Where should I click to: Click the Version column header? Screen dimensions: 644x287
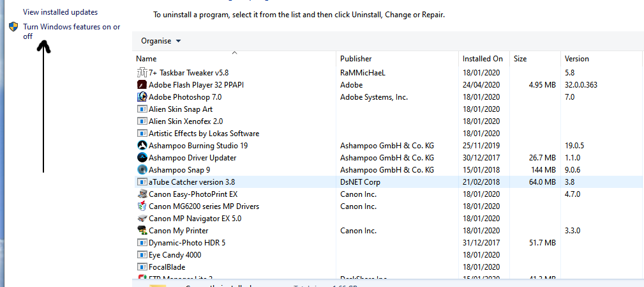pyautogui.click(x=577, y=59)
